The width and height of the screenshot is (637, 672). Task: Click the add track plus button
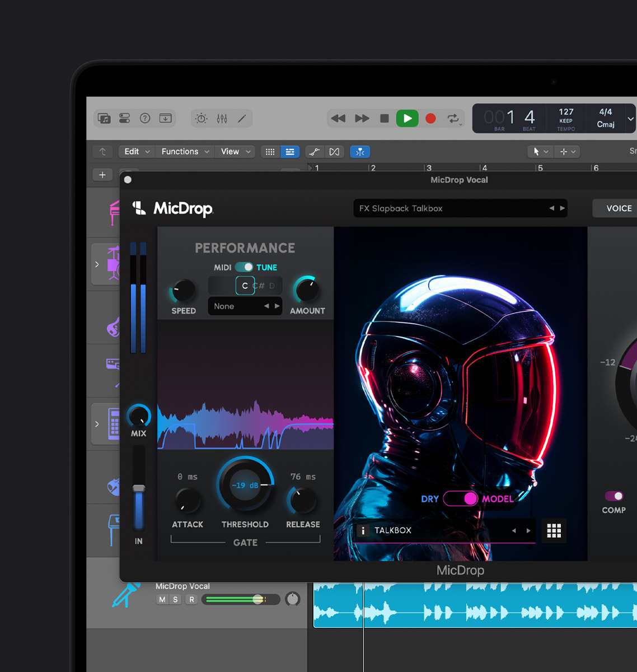pos(102,175)
